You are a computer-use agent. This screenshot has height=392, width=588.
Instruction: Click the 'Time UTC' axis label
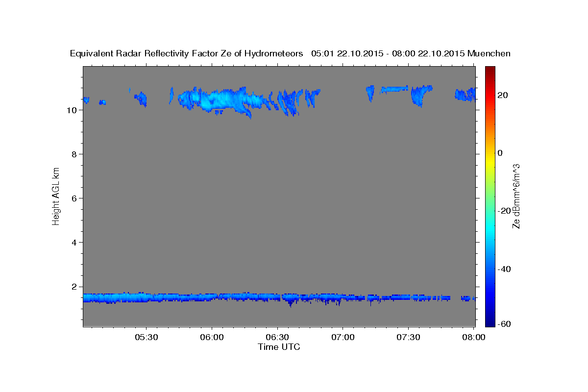pos(279,347)
